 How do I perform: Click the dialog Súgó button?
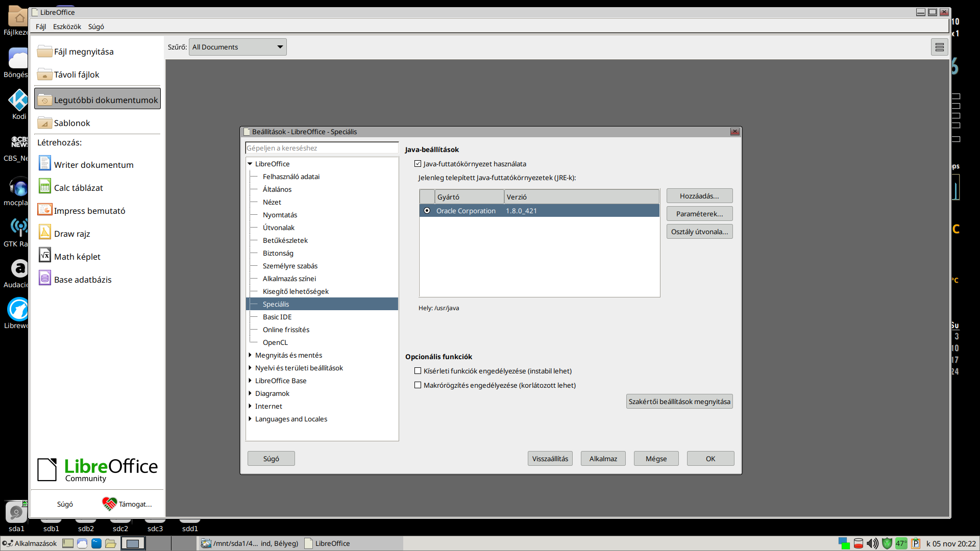[271, 459]
